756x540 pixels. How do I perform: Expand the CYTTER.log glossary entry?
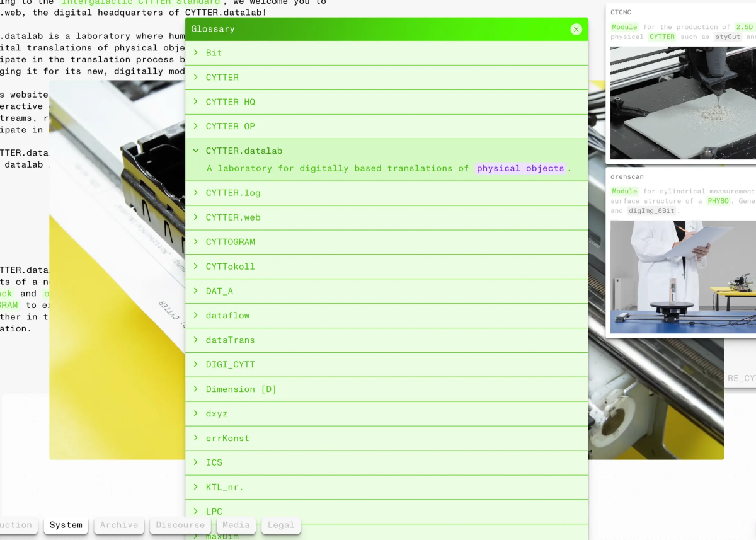(x=387, y=193)
